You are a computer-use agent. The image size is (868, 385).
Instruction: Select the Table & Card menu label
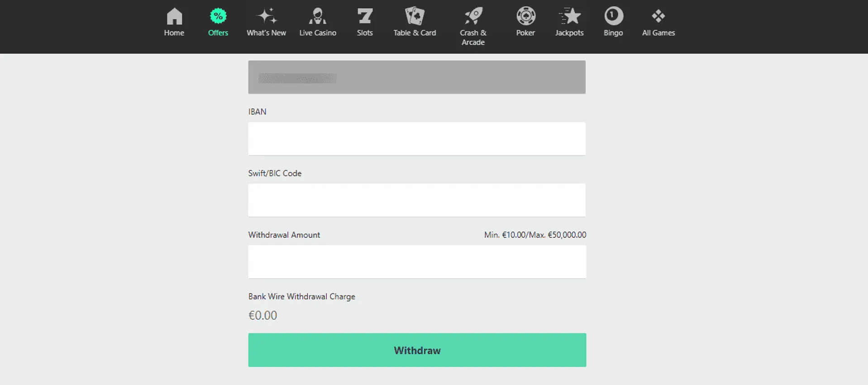[x=415, y=33]
